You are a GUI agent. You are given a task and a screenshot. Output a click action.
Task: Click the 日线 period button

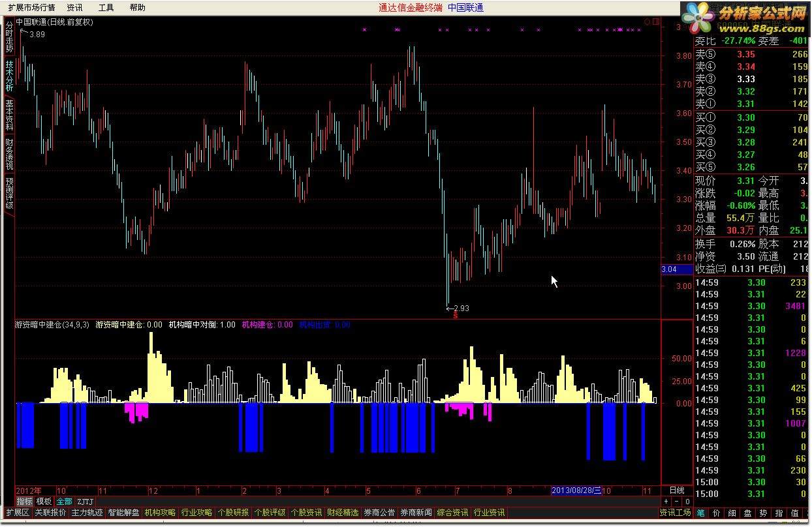coord(677,490)
